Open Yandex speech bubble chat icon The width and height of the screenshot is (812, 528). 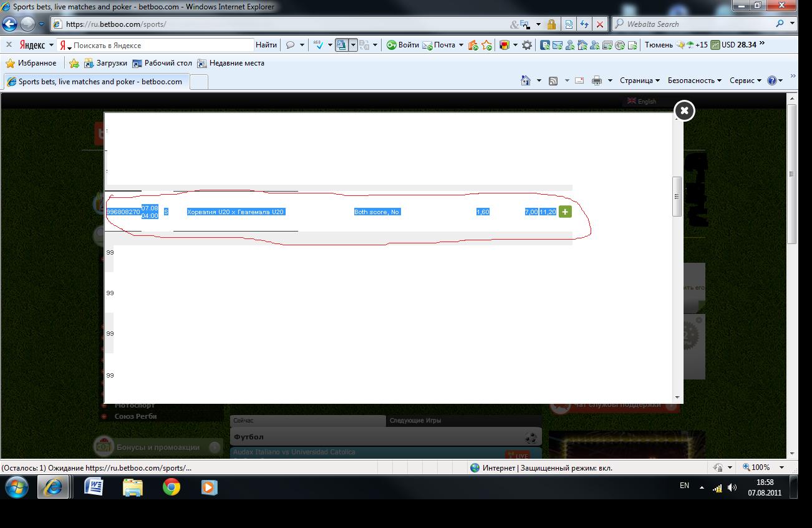tap(290, 45)
